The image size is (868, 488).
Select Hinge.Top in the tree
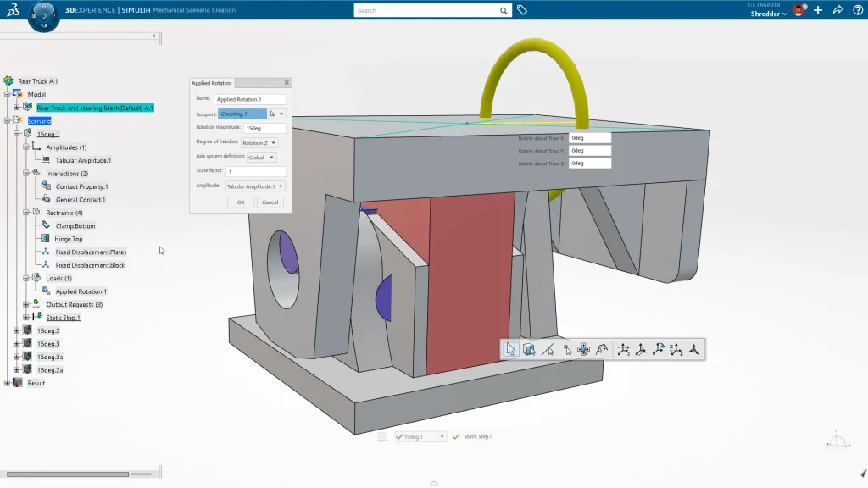[x=69, y=239]
